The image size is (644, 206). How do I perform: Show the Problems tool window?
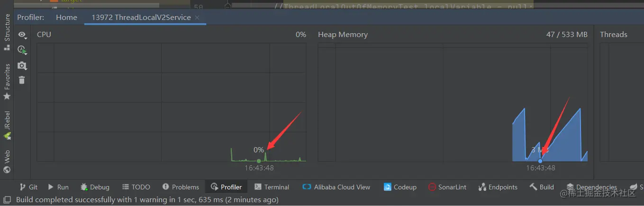click(x=180, y=187)
